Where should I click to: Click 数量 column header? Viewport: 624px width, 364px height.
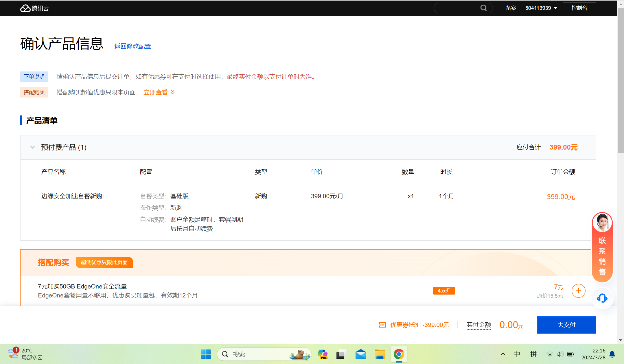coord(408,172)
